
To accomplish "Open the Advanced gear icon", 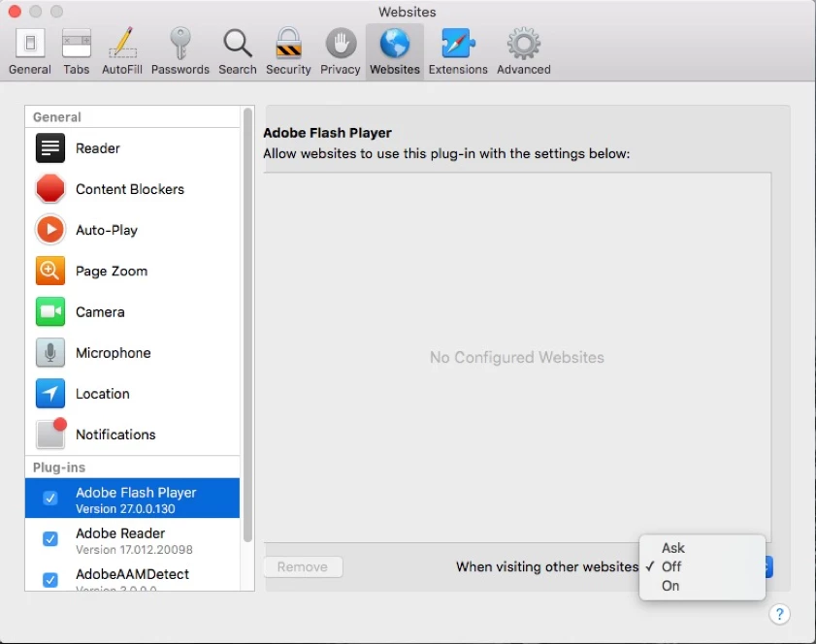I will [524, 44].
